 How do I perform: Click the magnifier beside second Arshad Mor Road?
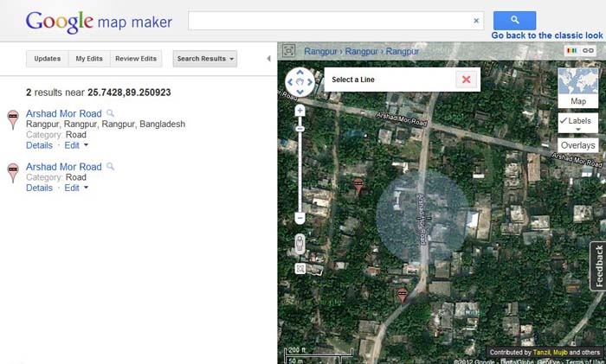click(x=110, y=166)
